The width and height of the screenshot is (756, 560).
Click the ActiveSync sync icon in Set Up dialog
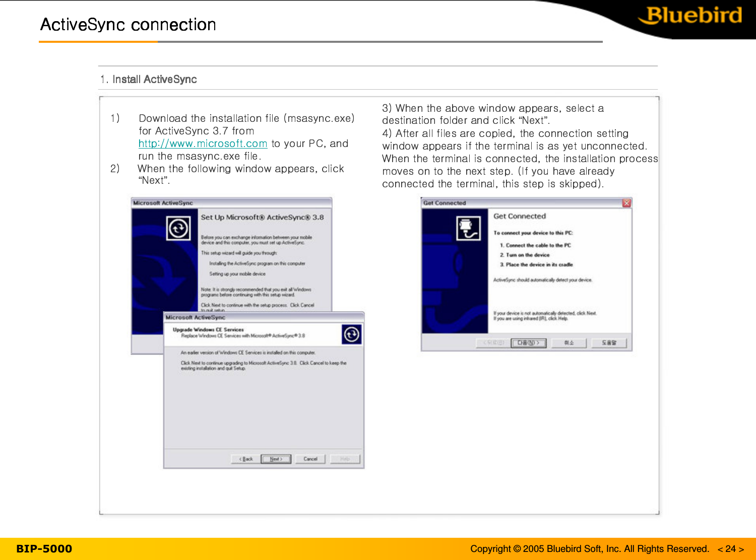tap(178, 228)
